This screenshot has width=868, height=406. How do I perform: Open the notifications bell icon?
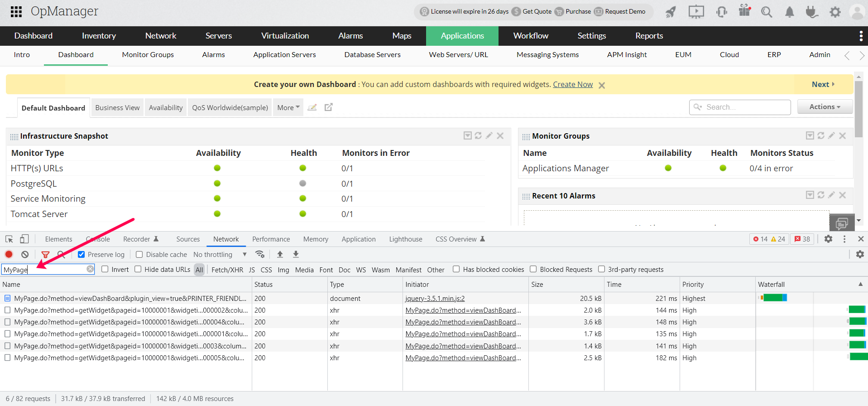[x=789, y=12]
